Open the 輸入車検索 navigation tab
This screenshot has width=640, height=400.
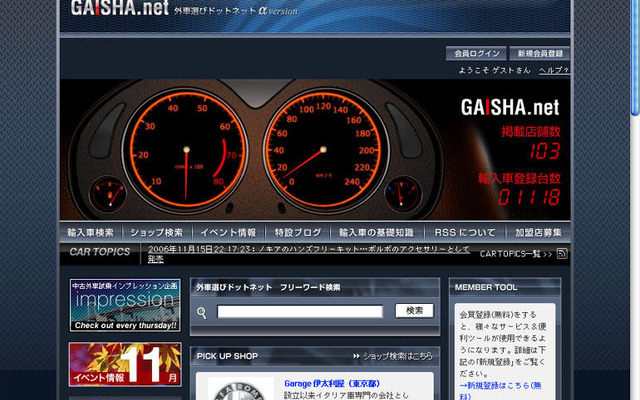coord(91,233)
